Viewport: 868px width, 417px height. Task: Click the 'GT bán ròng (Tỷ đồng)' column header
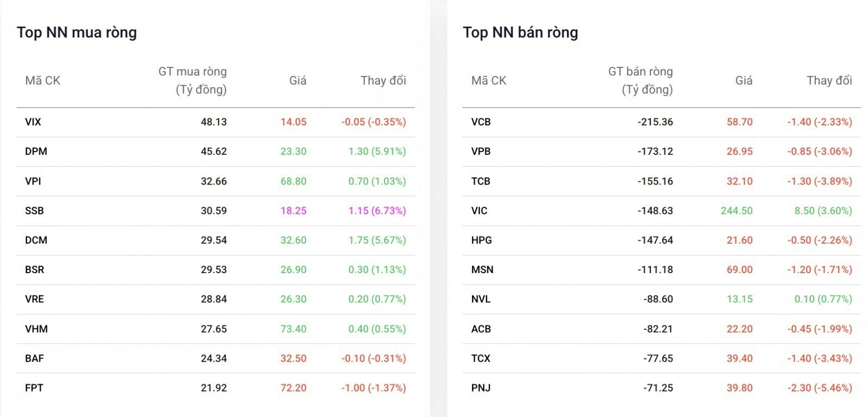tap(640, 80)
